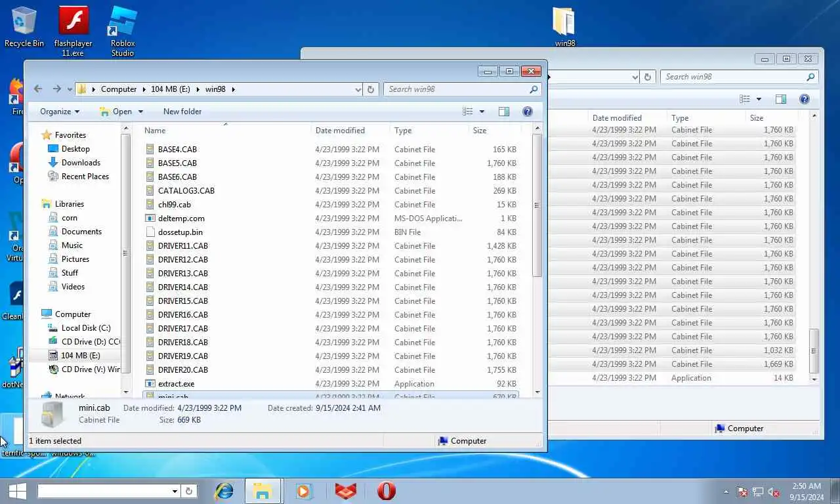840x504 pixels.
Task: Click the Search win98 box in back window
Action: [x=734, y=77]
